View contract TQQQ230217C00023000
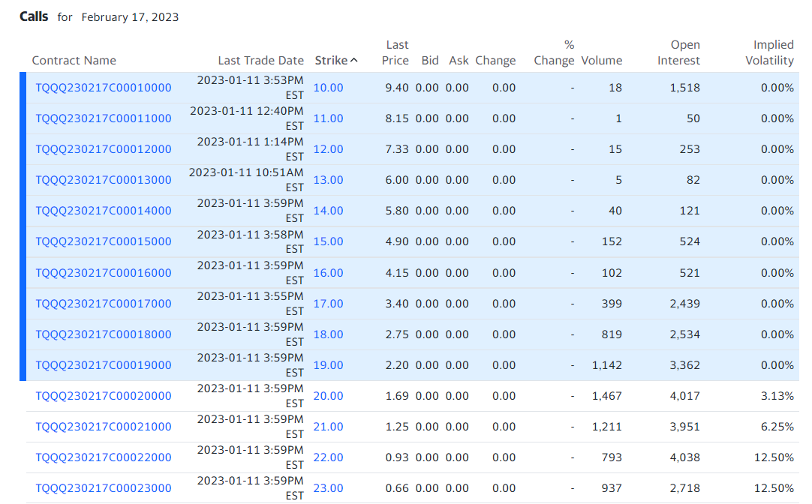 (x=104, y=488)
